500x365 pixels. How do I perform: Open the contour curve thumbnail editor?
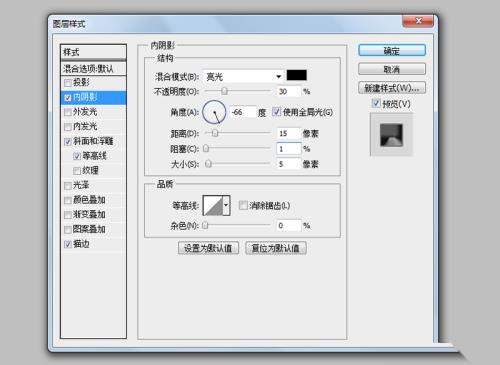[213, 205]
